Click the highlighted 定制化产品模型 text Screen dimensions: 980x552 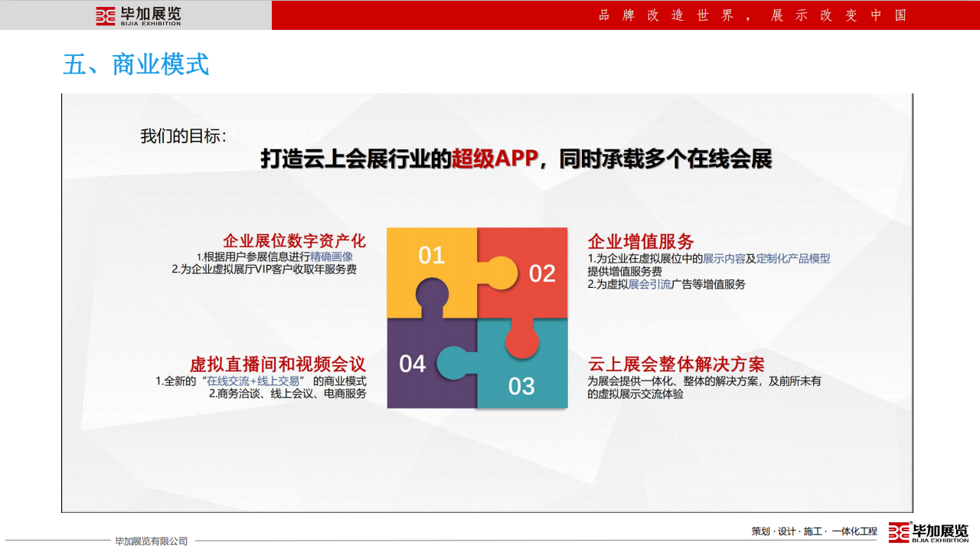coord(793,259)
